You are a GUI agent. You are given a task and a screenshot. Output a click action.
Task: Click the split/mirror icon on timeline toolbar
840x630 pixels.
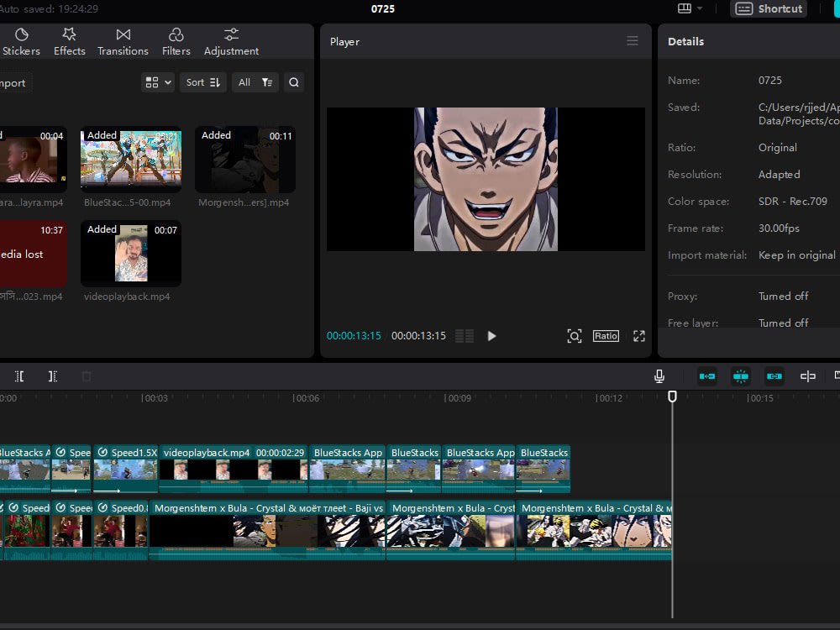point(808,376)
